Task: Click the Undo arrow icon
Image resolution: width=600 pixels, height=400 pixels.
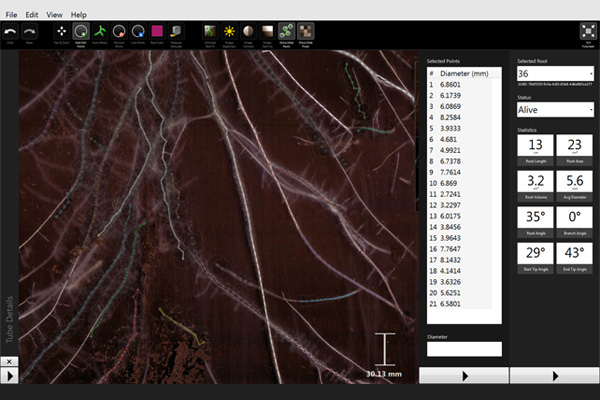Action: click(10, 32)
